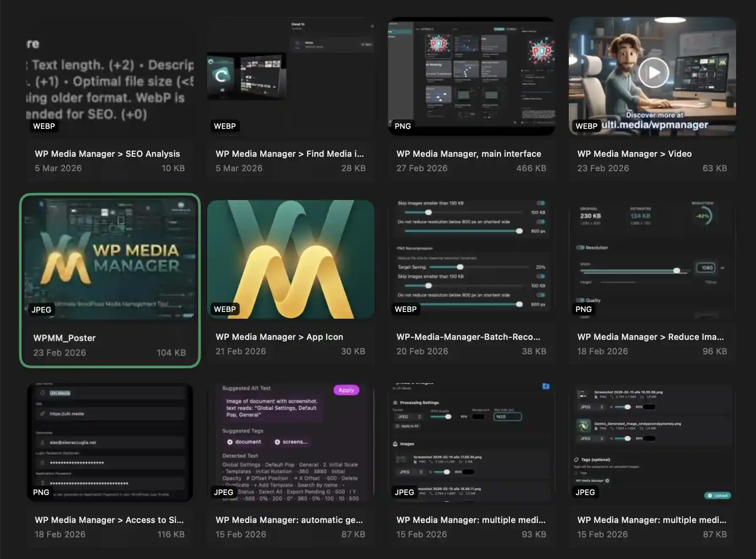
Task: Click the '18 Feb 2026' date under Access to Si...
Action: (60, 534)
